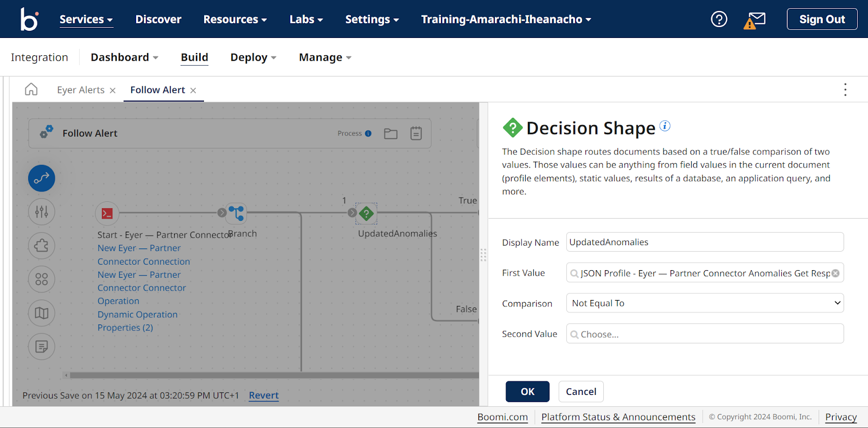
Task: Click the Decision Shape info icon
Action: coord(665,126)
